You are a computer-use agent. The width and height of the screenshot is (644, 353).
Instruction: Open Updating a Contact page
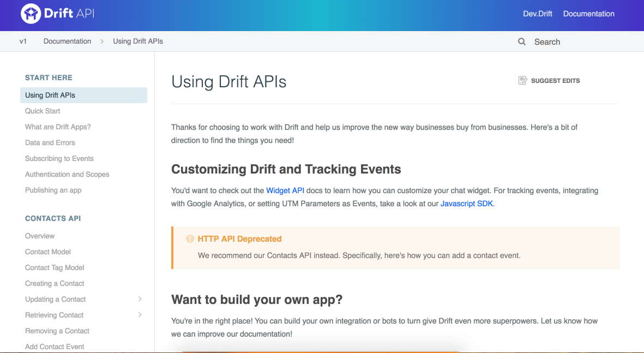(56, 299)
